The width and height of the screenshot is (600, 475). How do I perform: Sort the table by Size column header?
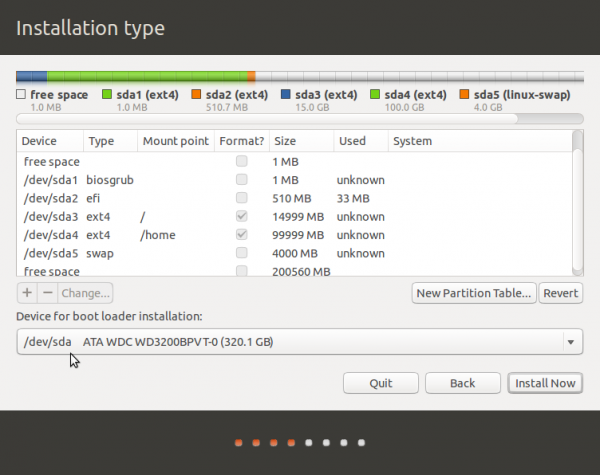300,141
